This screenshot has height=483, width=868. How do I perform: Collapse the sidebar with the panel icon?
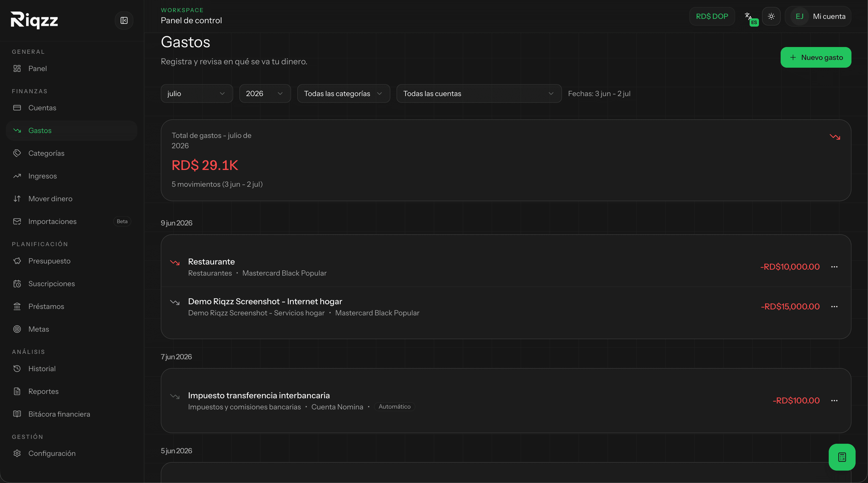(x=124, y=20)
